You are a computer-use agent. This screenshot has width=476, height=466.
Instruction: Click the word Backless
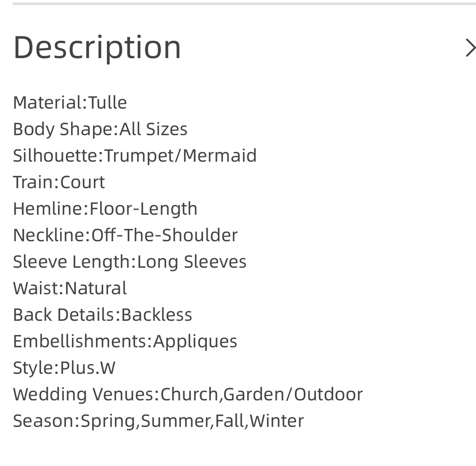click(x=157, y=314)
